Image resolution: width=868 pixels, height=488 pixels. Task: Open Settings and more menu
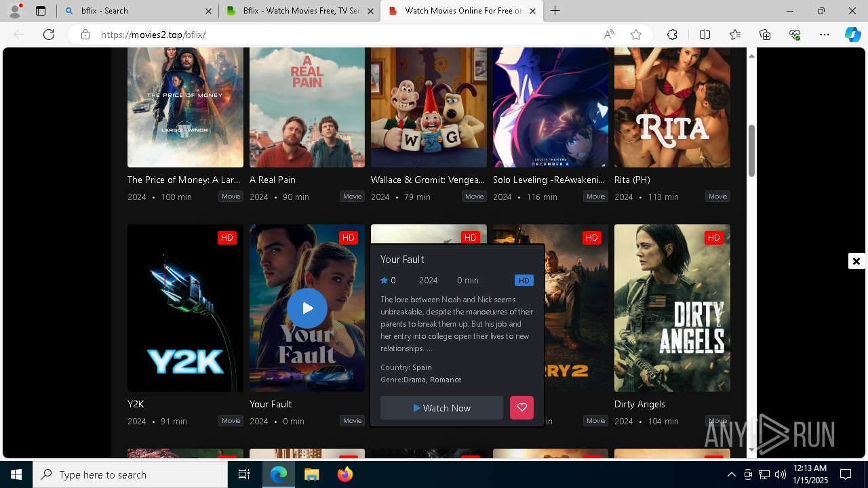825,35
